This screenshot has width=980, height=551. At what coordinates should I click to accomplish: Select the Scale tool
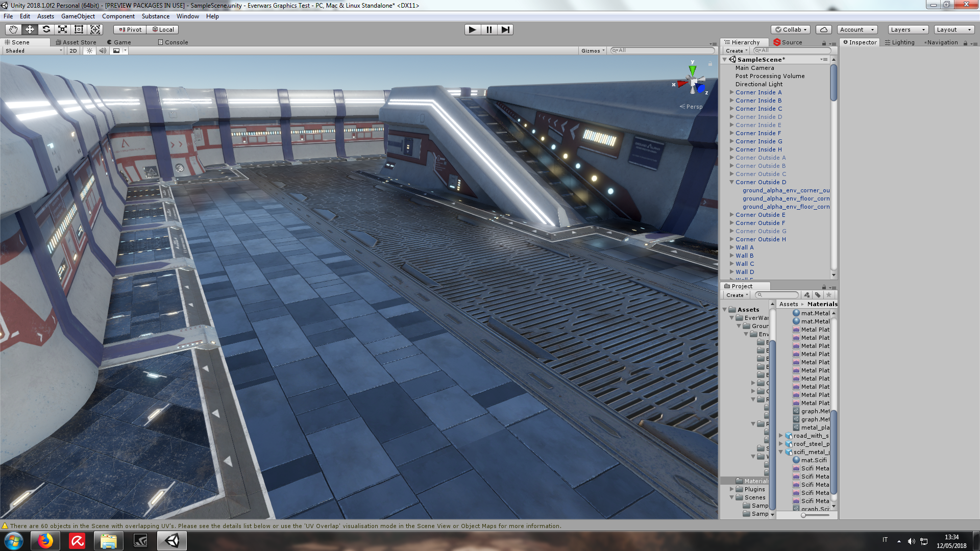[62, 30]
